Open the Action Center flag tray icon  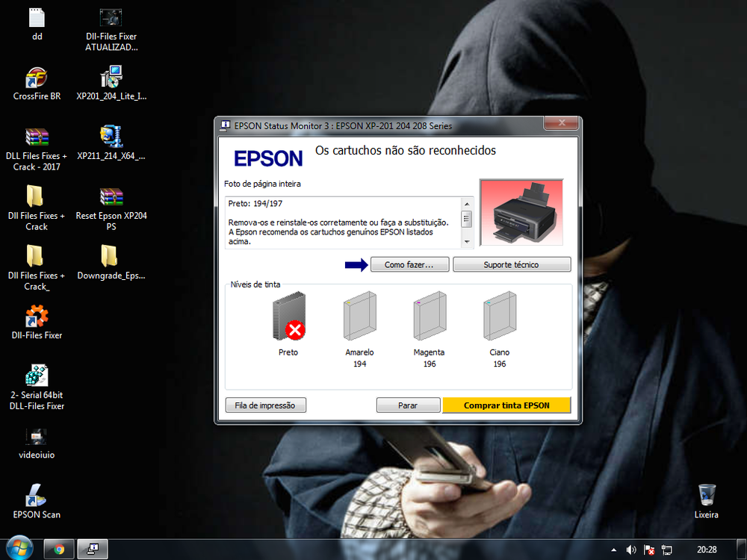[x=649, y=550]
